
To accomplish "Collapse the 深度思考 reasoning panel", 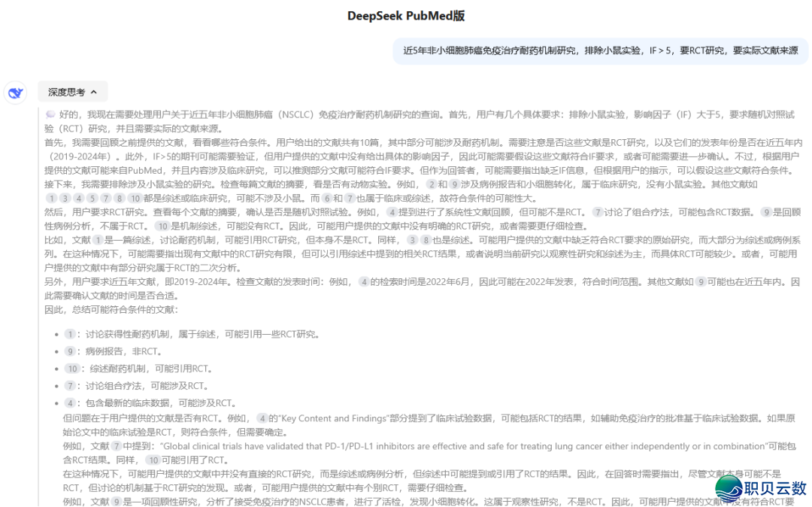I will (x=72, y=91).
